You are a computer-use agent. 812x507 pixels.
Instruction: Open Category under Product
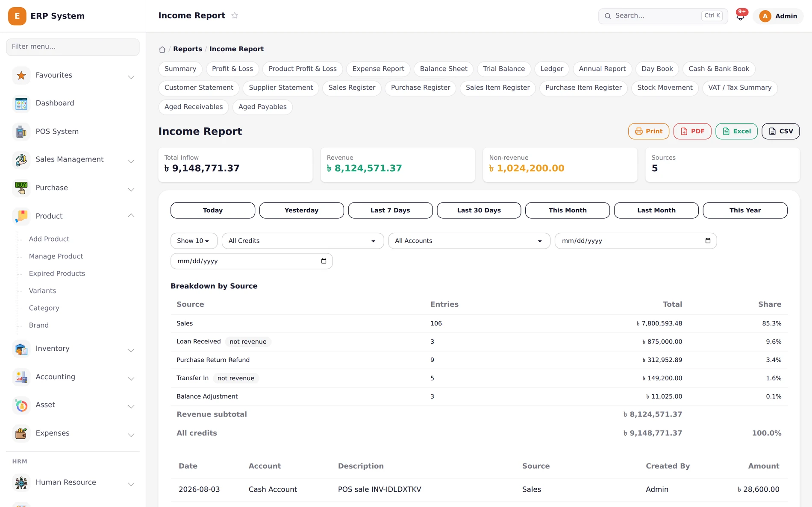tap(44, 308)
